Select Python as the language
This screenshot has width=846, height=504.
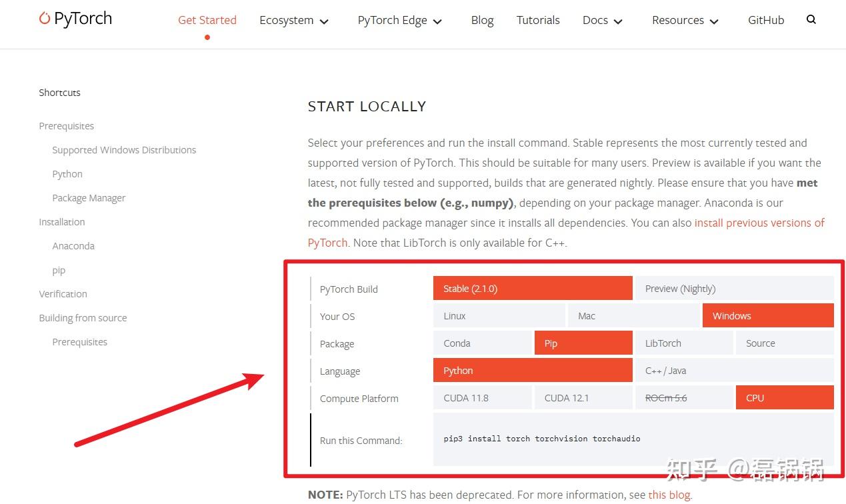tap(533, 370)
